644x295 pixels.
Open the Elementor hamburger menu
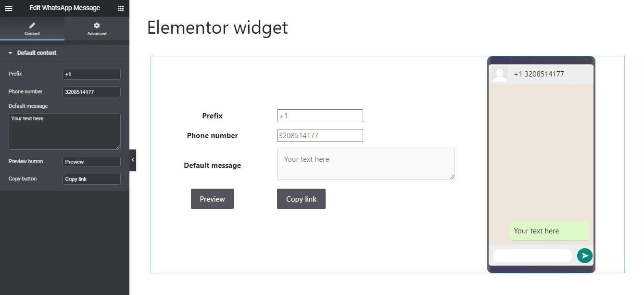coord(8,8)
